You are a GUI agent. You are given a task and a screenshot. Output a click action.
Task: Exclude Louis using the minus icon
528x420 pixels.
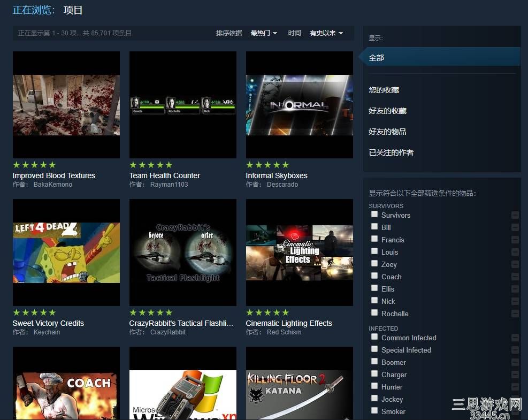tap(515, 252)
